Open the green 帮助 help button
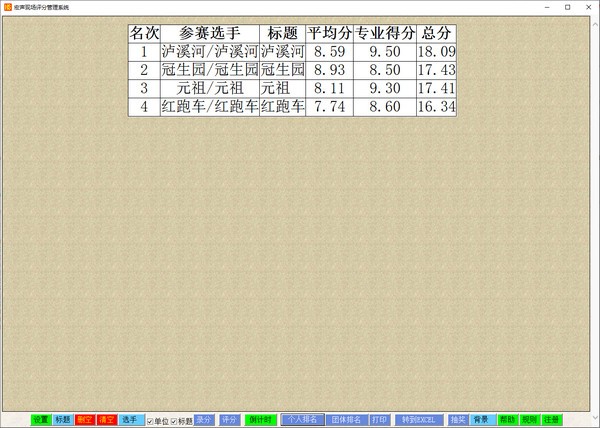 tap(508, 420)
